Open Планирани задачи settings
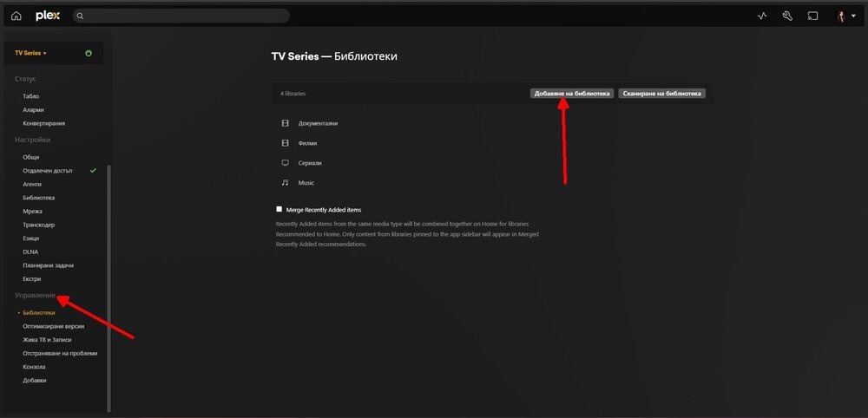Image resolution: width=868 pixels, height=418 pixels. (48, 265)
